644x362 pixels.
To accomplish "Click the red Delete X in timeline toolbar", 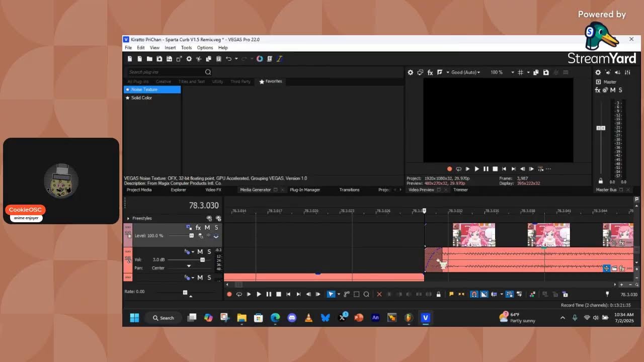I will (x=379, y=294).
